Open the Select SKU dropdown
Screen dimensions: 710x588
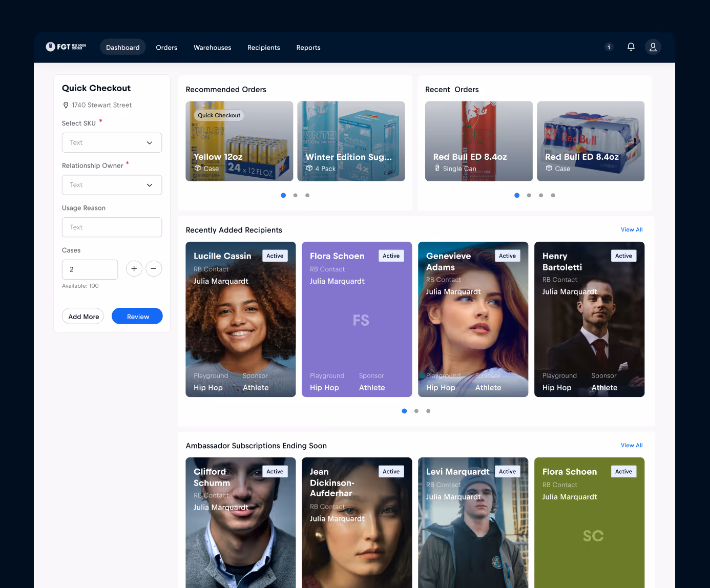coord(112,143)
